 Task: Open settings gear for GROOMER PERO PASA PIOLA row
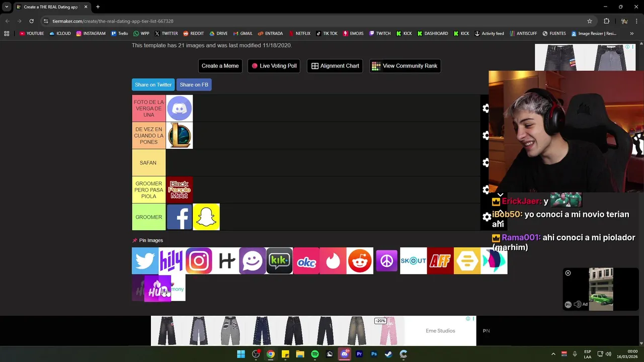pos(486,190)
